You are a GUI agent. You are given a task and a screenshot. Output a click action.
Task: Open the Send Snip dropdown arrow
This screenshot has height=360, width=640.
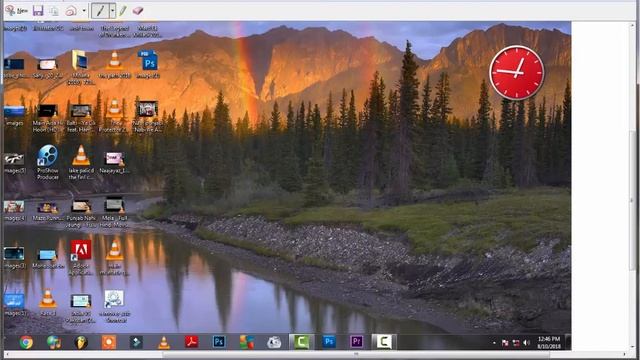(84, 11)
